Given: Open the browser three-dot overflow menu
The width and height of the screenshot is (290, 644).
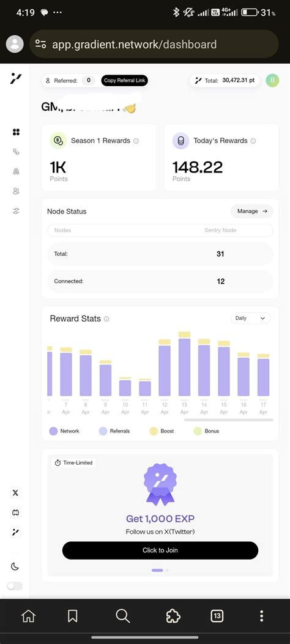Looking at the screenshot, I should pos(261,616).
